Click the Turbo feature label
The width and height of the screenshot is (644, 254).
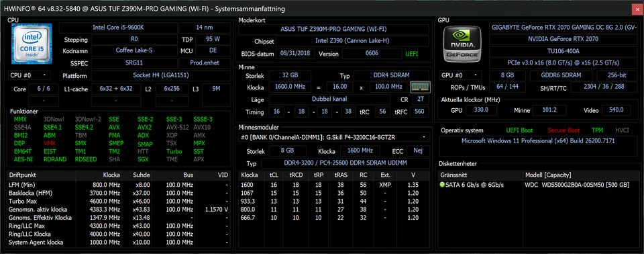[174, 151]
